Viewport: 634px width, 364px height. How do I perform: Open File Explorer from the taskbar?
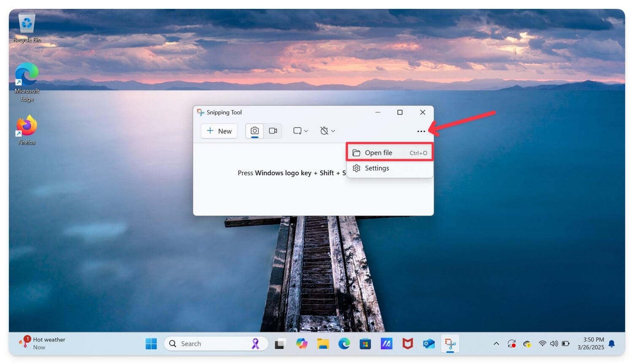(x=323, y=344)
